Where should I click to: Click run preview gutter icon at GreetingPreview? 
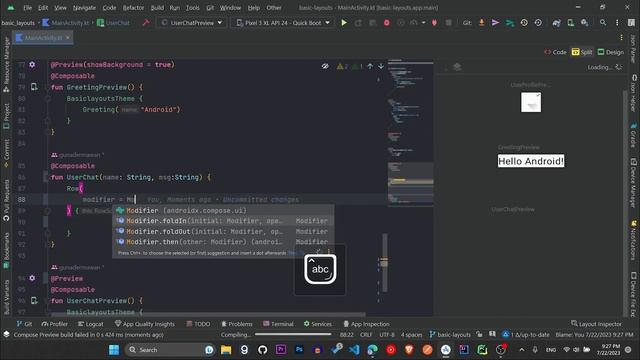tap(34, 87)
